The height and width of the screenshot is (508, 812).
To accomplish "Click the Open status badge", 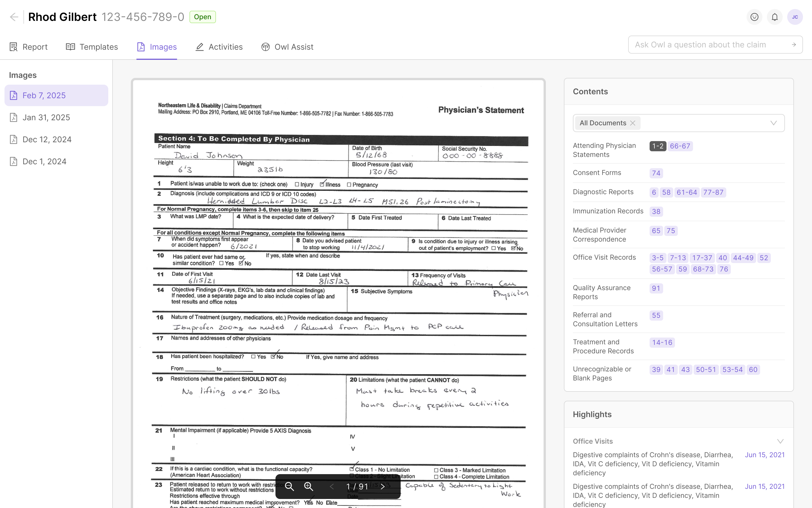I will click(203, 17).
